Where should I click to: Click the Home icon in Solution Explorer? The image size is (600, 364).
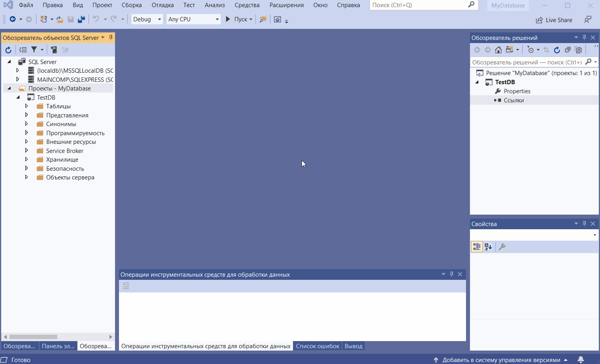pos(498,50)
